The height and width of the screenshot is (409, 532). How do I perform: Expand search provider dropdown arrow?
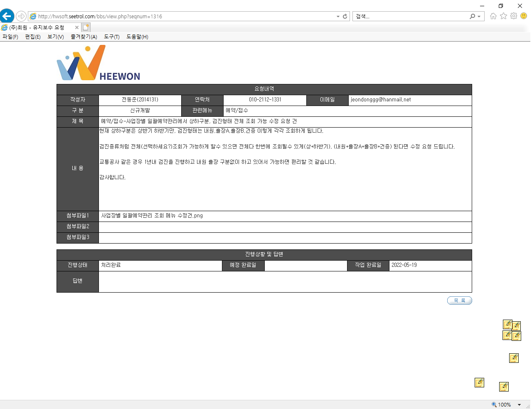click(479, 17)
